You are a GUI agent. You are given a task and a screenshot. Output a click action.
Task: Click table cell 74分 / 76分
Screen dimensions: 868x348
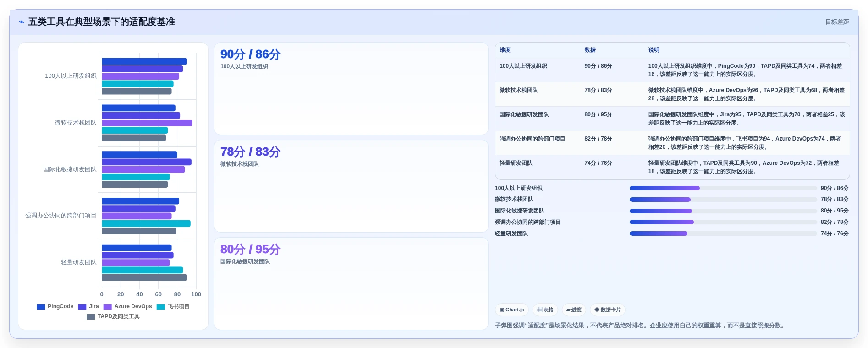pos(598,163)
